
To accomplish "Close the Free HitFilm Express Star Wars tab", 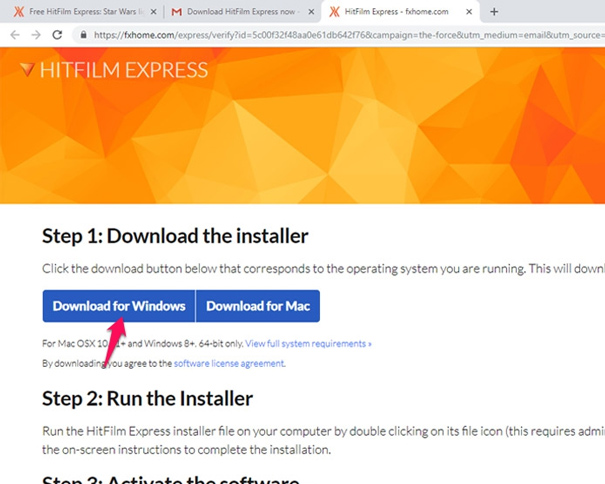I will 153,12.
